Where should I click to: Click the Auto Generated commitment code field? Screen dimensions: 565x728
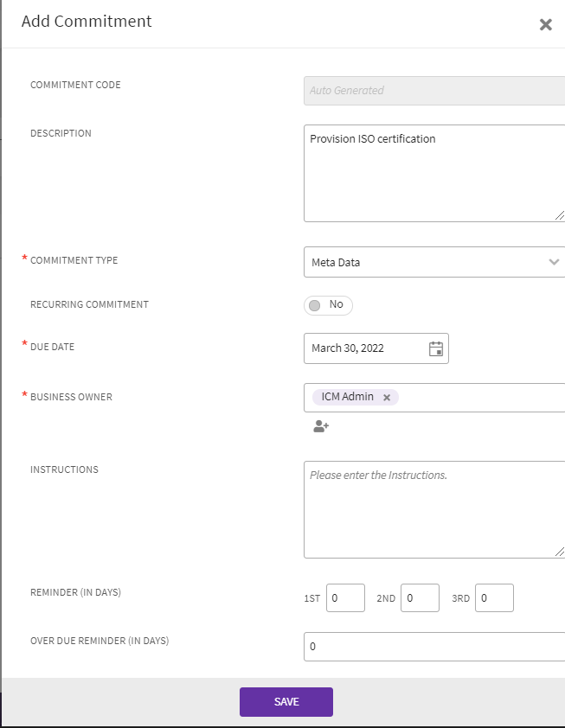tap(433, 91)
